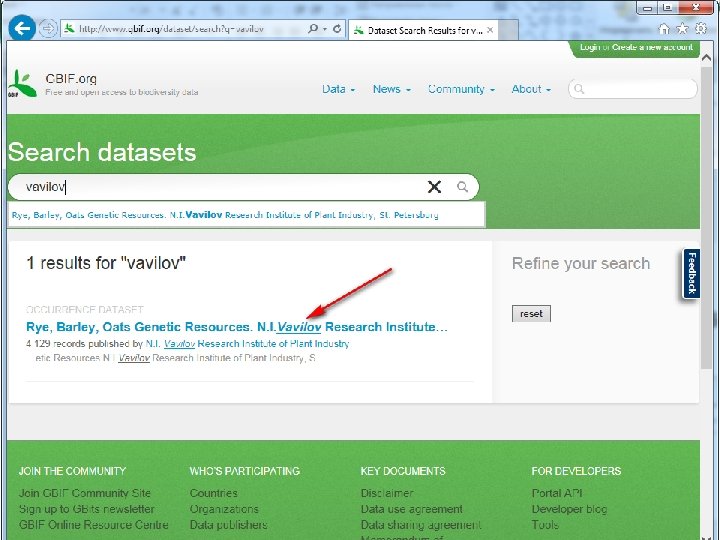Close the Dataset Search Results tab
Screen dimensions: 720x540
pyautogui.click(x=490, y=30)
